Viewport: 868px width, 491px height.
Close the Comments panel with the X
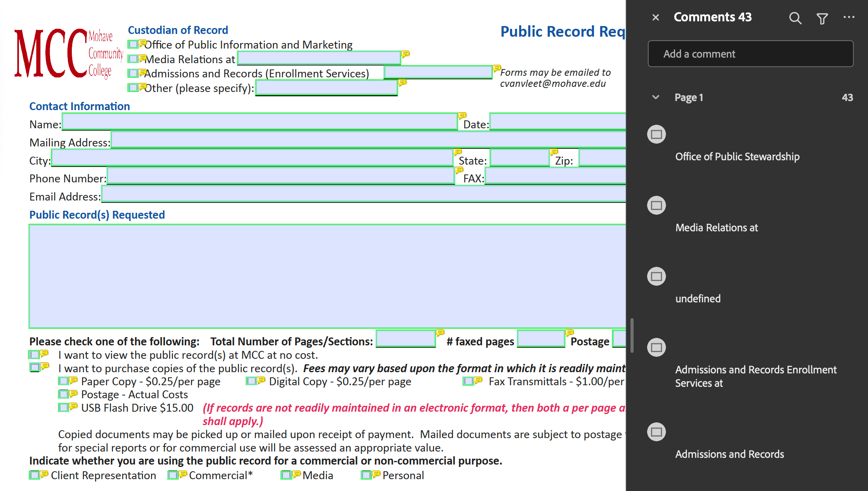(x=656, y=17)
